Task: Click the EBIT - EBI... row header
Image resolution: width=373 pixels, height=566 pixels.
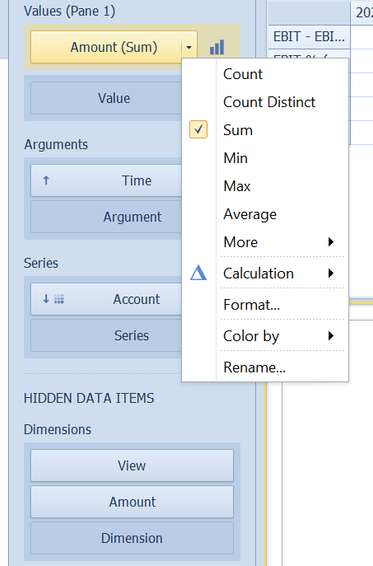Action: (309, 36)
